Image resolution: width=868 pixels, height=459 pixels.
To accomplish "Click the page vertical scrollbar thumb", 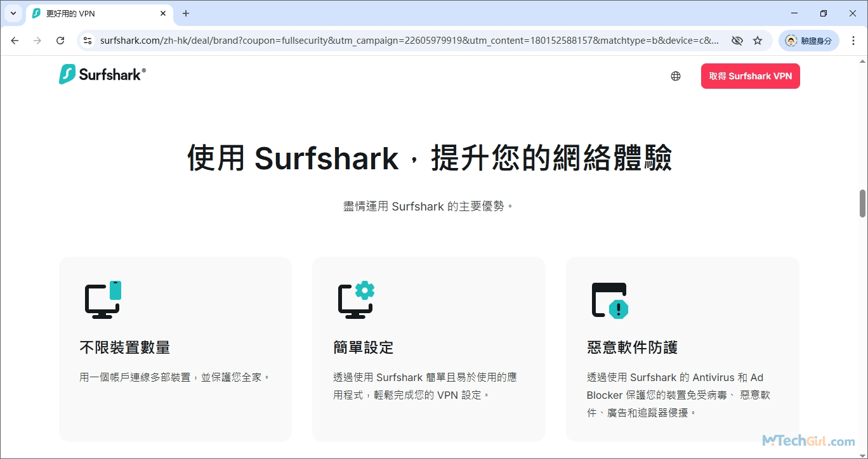I will point(862,203).
